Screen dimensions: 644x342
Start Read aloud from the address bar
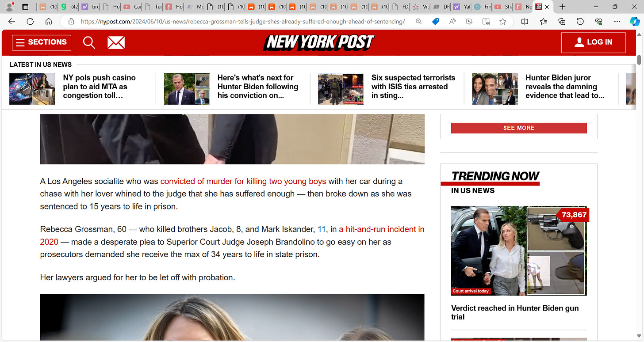pos(452,21)
